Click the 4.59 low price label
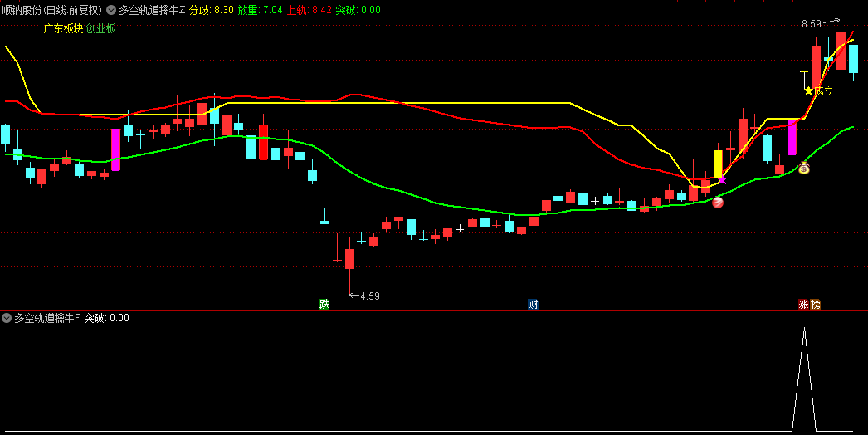868x435 pixels. coord(370,296)
